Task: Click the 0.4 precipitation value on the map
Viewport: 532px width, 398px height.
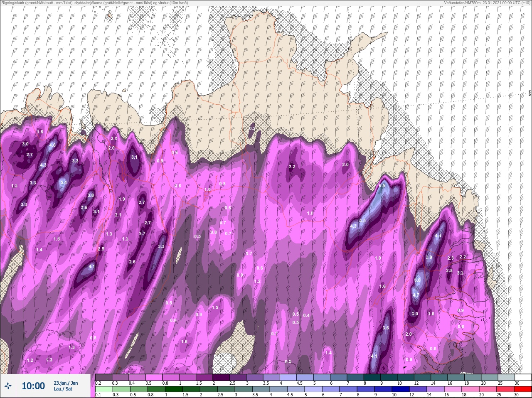Action: coord(306,316)
